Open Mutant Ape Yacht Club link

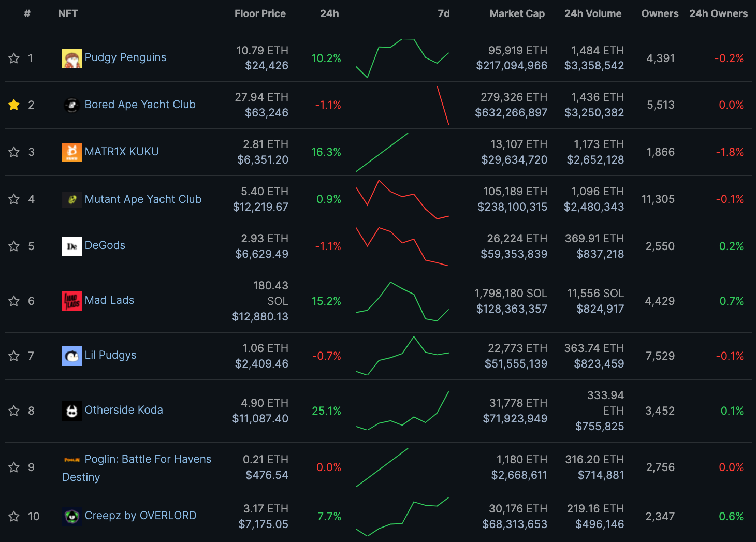click(x=143, y=199)
